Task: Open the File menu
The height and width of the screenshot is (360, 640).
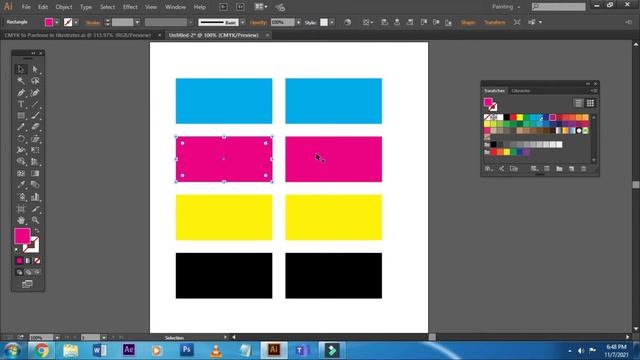Action: pyautogui.click(x=26, y=7)
